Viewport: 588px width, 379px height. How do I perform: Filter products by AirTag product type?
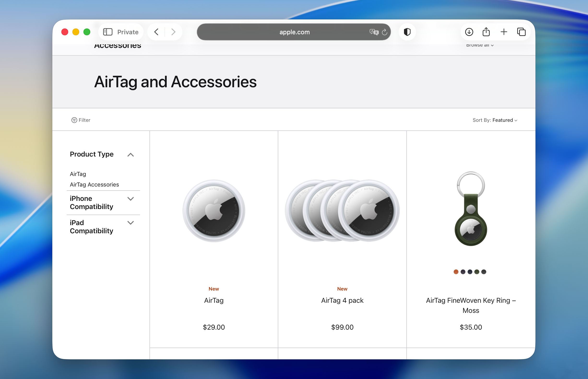(77, 174)
